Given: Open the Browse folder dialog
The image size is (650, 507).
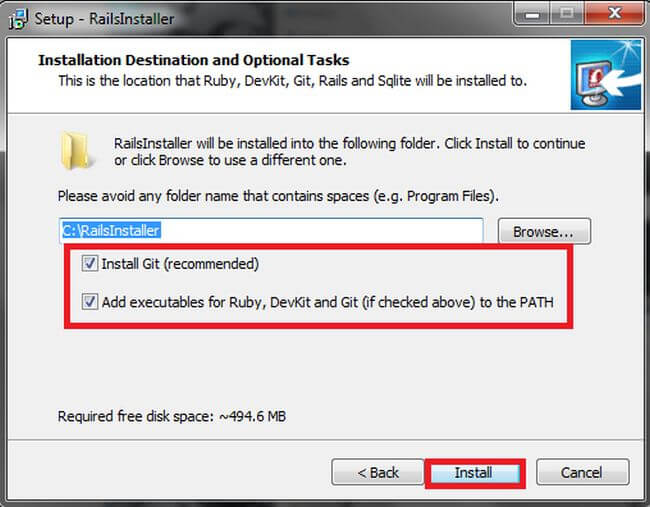Looking at the screenshot, I should click(x=543, y=232).
